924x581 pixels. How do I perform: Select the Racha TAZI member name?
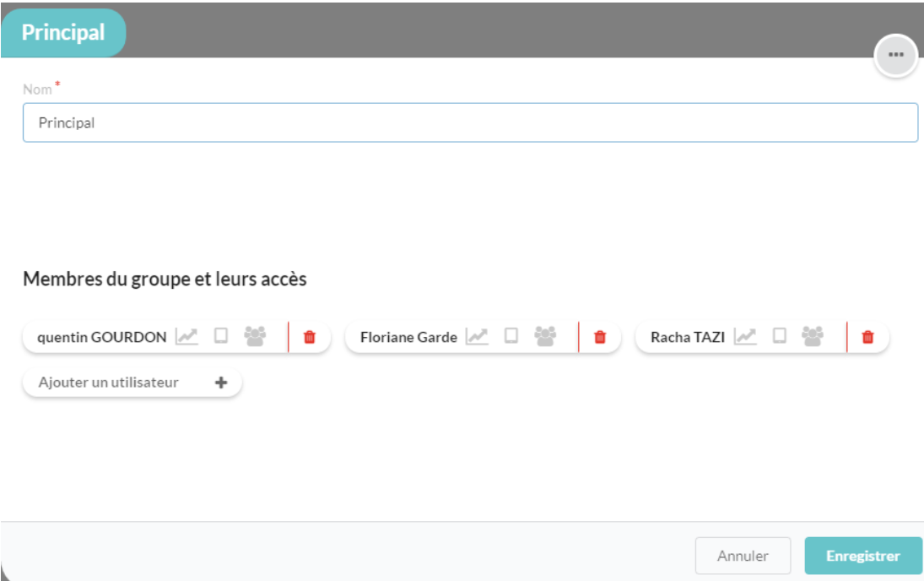[688, 338]
